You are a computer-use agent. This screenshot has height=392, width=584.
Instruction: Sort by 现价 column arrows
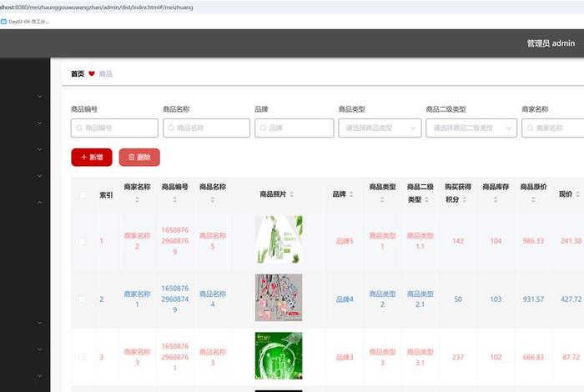point(577,194)
